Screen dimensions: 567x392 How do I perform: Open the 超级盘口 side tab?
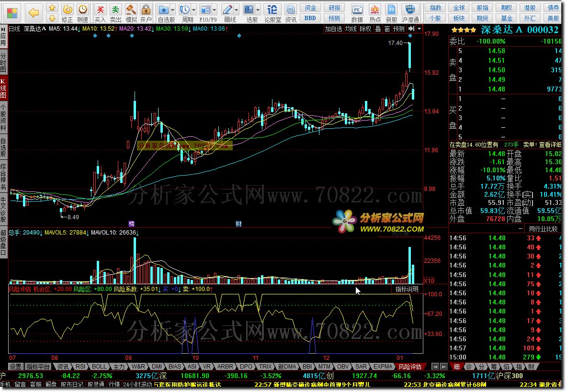point(3,242)
